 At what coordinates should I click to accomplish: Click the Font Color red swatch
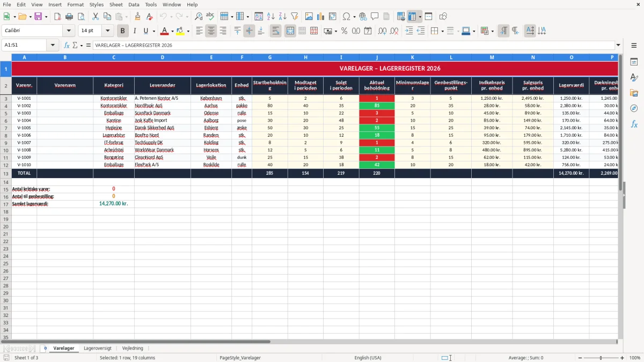164,31
